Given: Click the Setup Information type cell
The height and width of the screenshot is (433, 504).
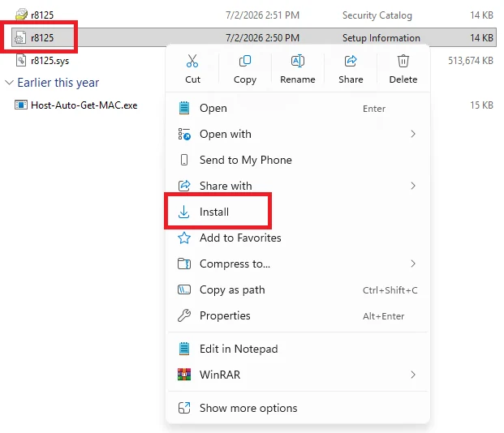Looking at the screenshot, I should pos(381,38).
